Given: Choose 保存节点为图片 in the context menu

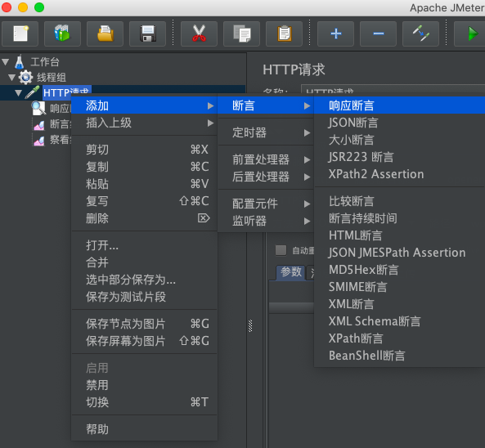Looking at the screenshot, I should (145, 324).
